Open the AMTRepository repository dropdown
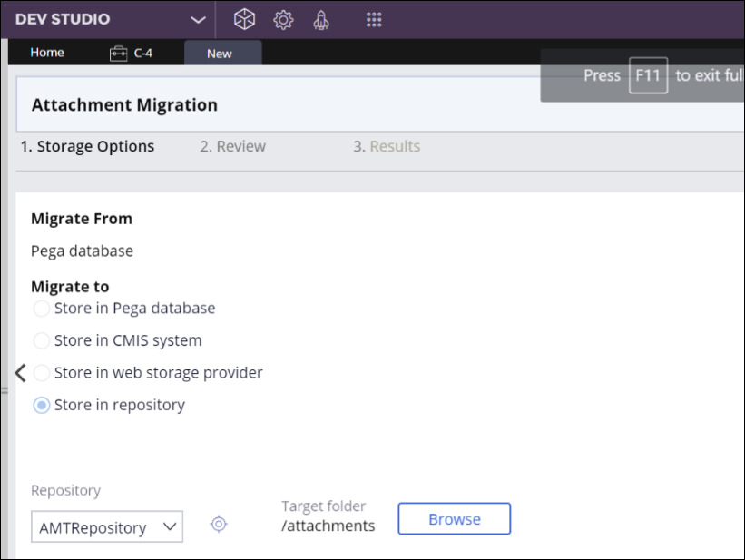745x560 pixels. click(x=107, y=527)
